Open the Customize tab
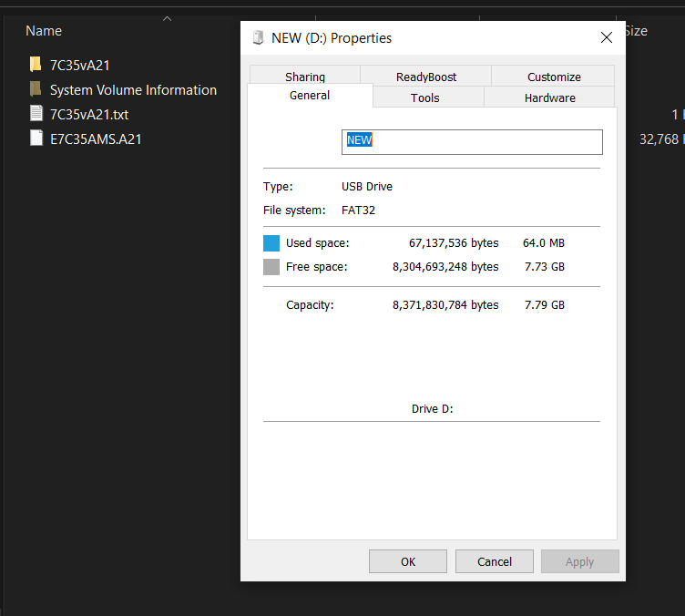 (x=554, y=76)
